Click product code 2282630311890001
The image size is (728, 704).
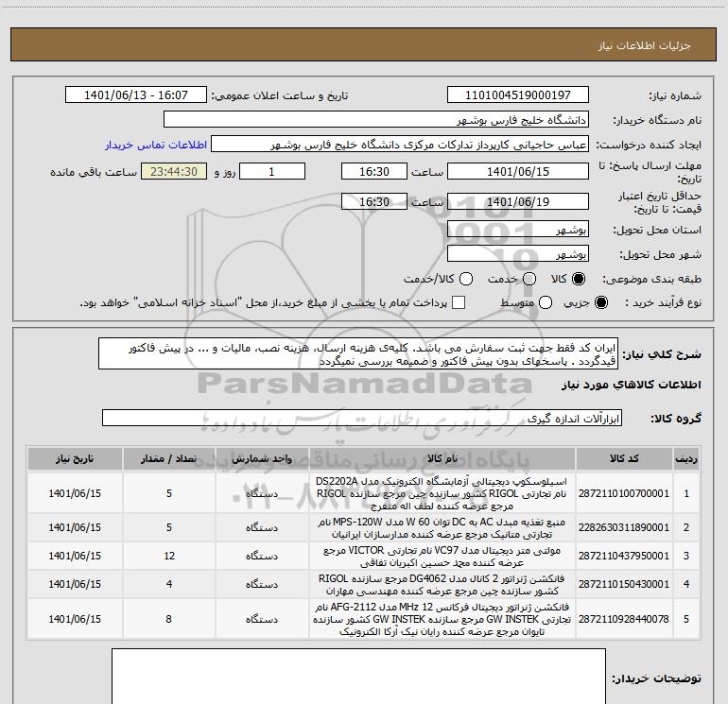pyautogui.click(x=624, y=527)
